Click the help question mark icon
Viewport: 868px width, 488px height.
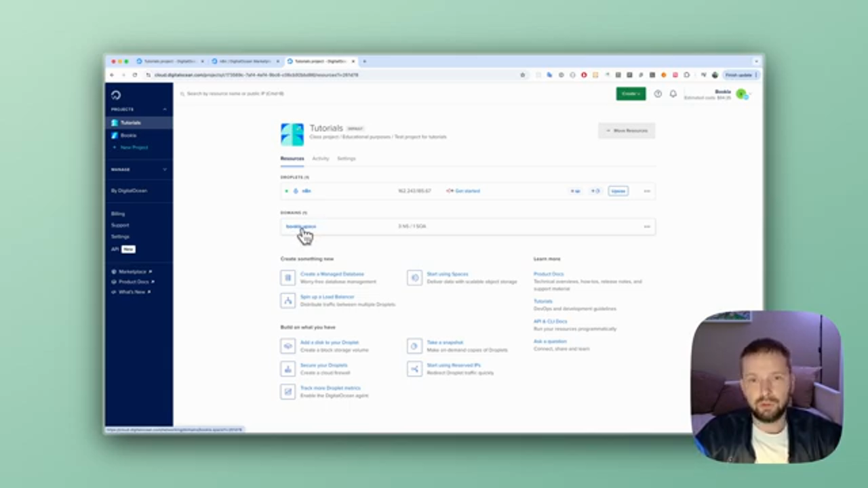tap(658, 94)
